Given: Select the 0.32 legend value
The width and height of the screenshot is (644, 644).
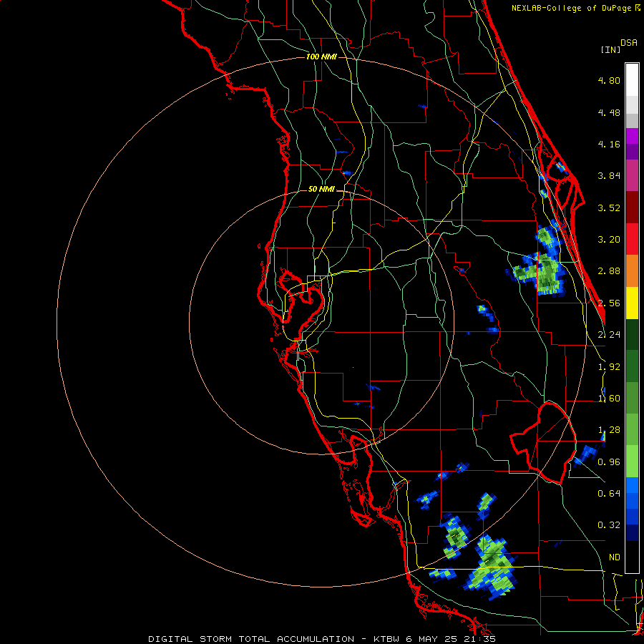Looking at the screenshot, I should click(x=609, y=525).
